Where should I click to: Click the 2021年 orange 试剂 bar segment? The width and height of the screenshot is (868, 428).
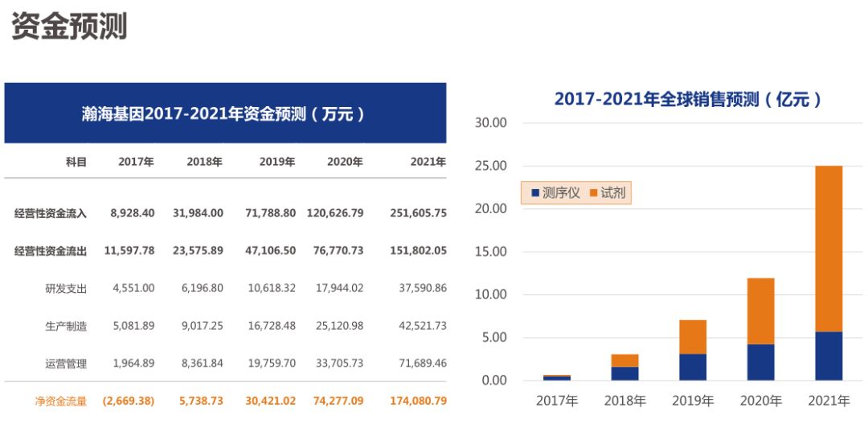point(829,249)
